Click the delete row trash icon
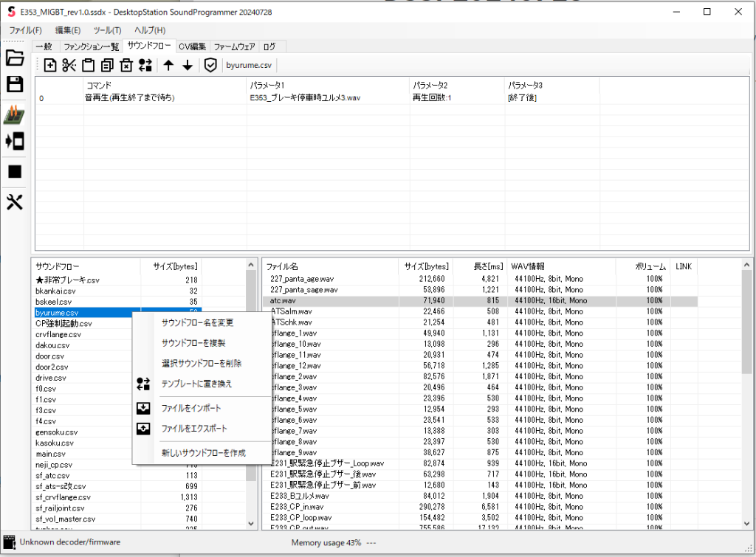 126,66
